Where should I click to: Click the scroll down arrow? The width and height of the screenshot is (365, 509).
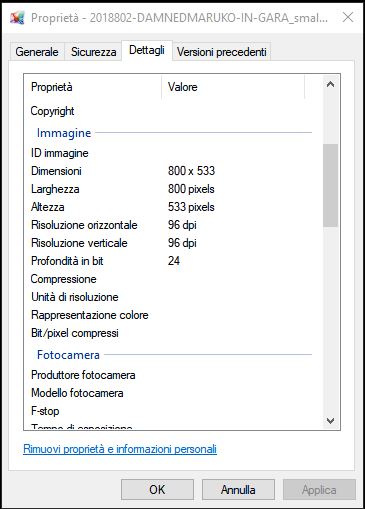pos(330,421)
